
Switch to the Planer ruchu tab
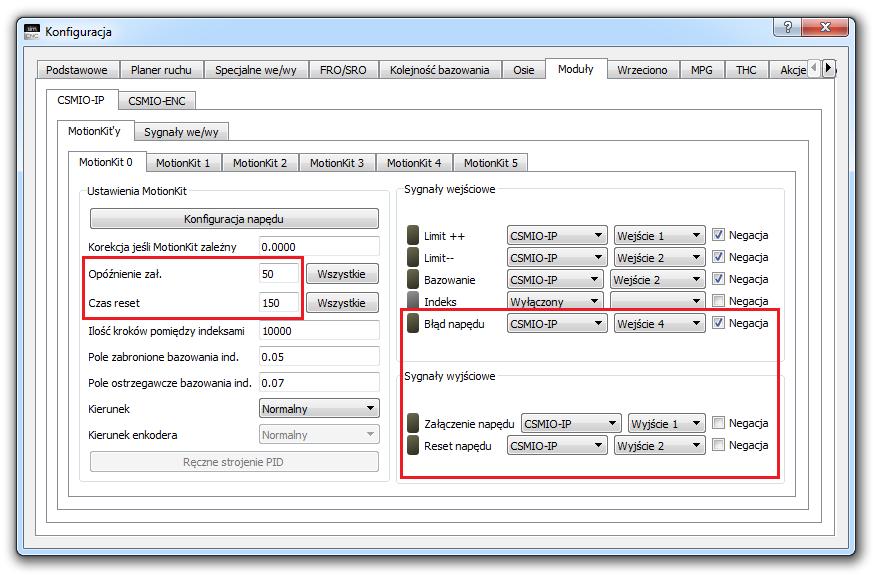[161, 70]
